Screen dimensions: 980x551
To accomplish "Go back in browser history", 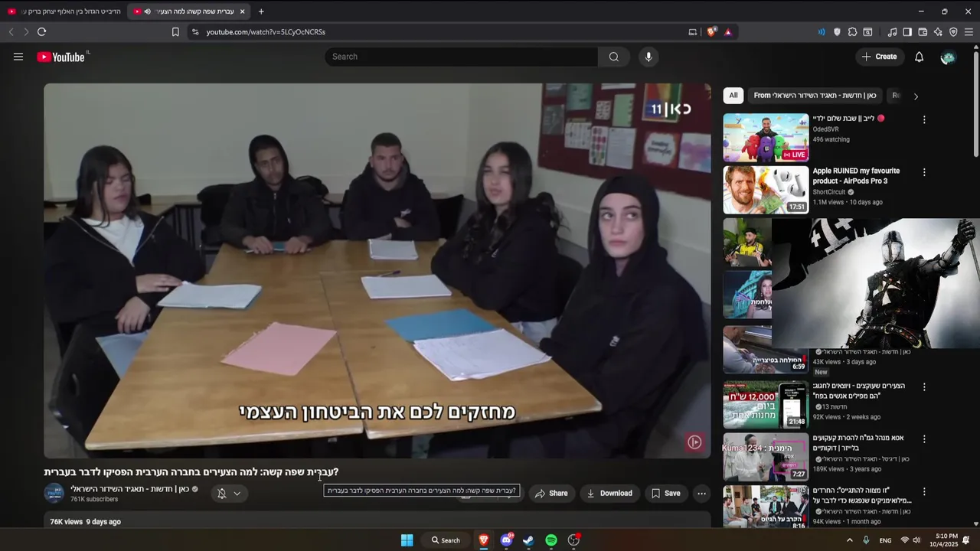I will 11,32.
